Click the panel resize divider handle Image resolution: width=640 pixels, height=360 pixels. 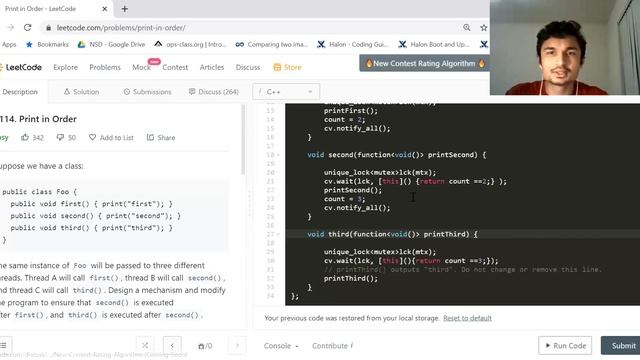coord(249,204)
